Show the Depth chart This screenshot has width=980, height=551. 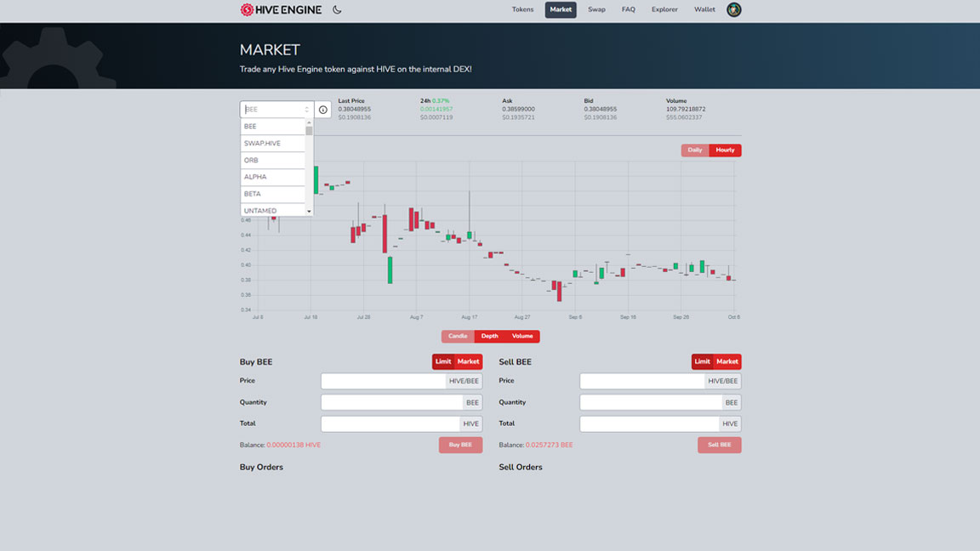489,336
